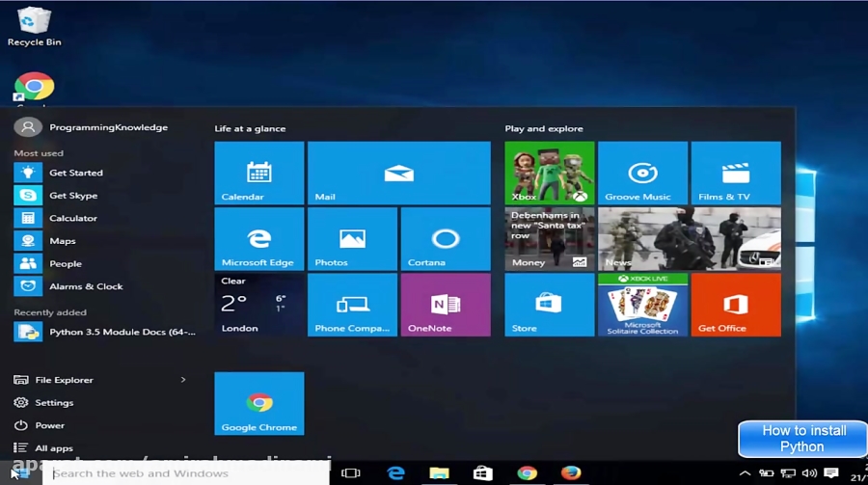Click the Search the web and Windows box
This screenshot has height=485, width=868.
[186, 473]
